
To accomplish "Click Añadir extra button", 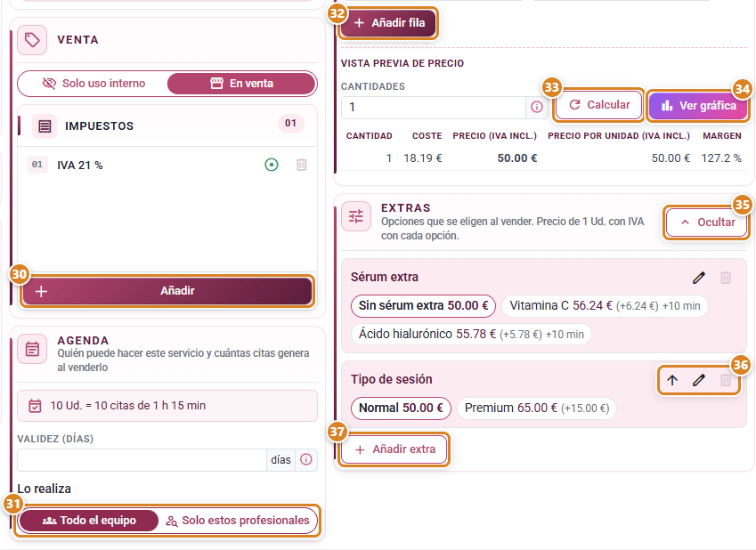I will (394, 449).
